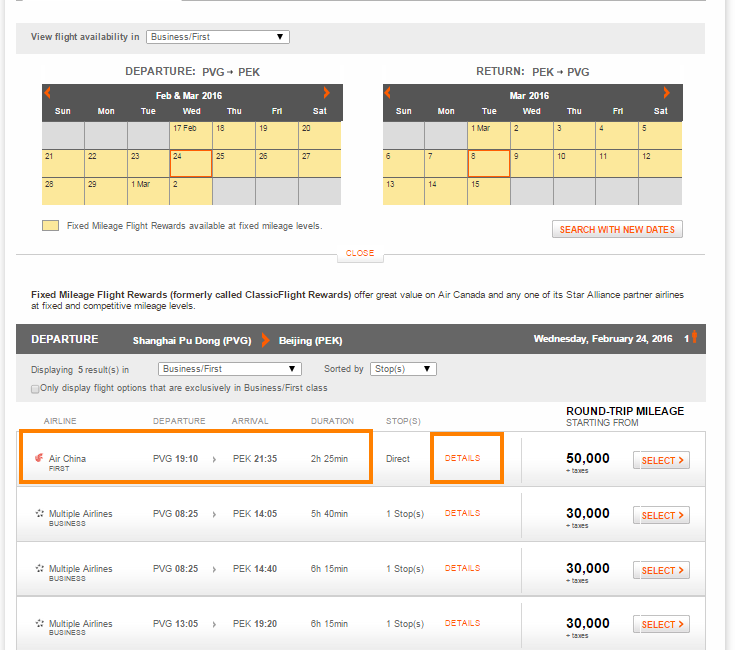Click Search With New Dates button
Viewport: 750px width, 650px height.
tap(616, 230)
